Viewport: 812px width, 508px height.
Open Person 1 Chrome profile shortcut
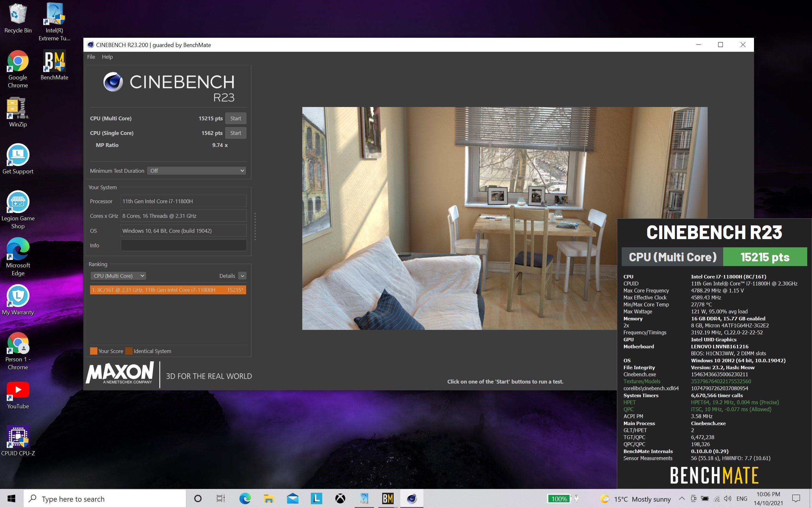pos(18,351)
